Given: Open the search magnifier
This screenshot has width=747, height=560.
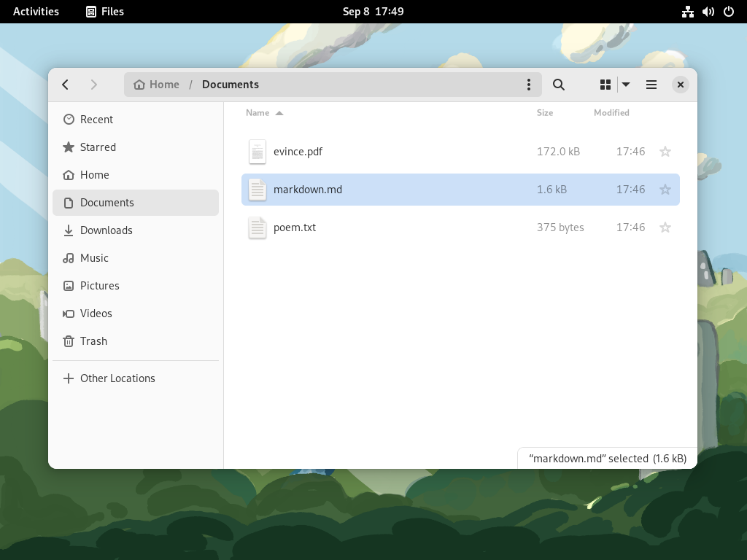Looking at the screenshot, I should point(558,85).
